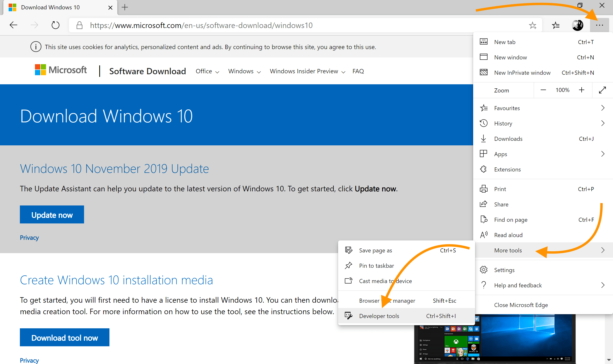Open the FAQ link
This screenshot has width=613, height=364.
(x=358, y=71)
